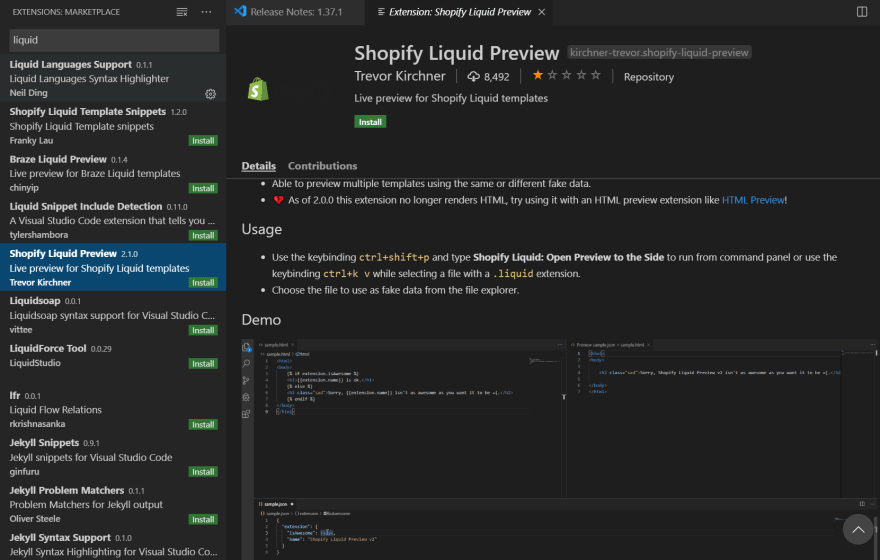Open gear settings for Liquid Languages Support
Screen dimensions: 880x560
210,94
